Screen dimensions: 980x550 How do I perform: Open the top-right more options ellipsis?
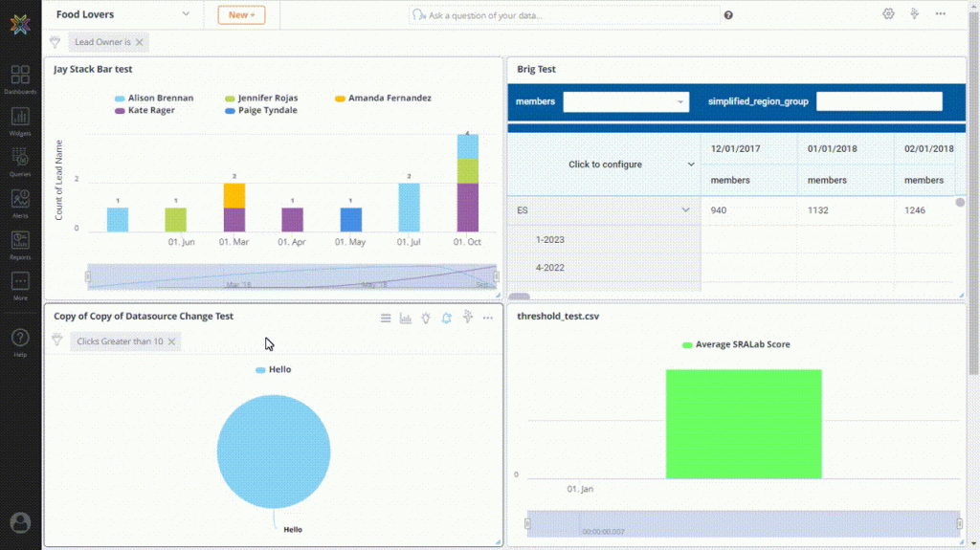[941, 13]
